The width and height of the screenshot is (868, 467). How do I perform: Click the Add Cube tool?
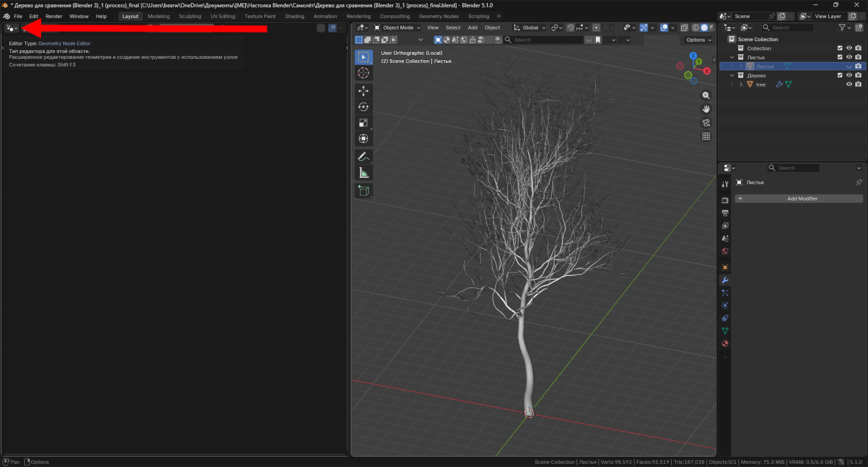[363, 191]
